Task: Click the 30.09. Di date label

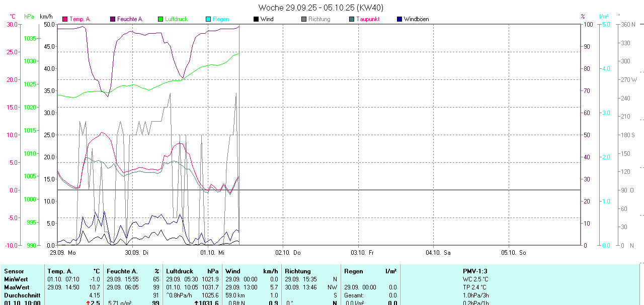Action: [x=137, y=253]
